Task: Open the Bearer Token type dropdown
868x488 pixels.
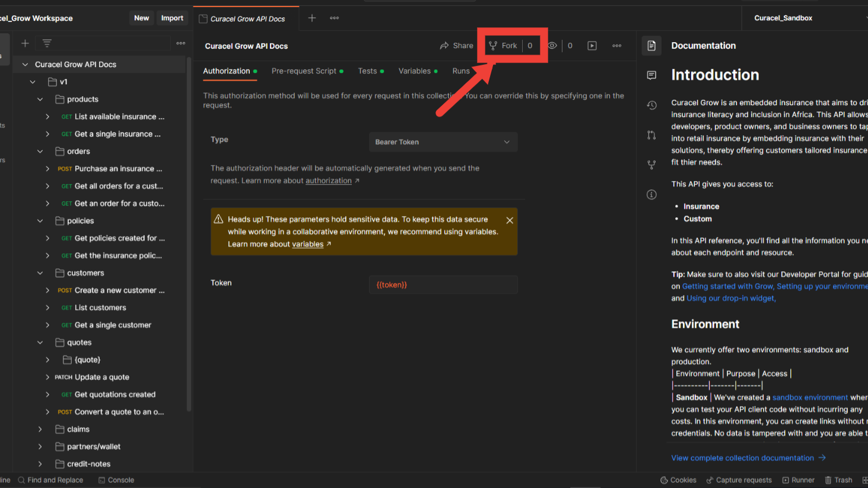Action: 443,142
